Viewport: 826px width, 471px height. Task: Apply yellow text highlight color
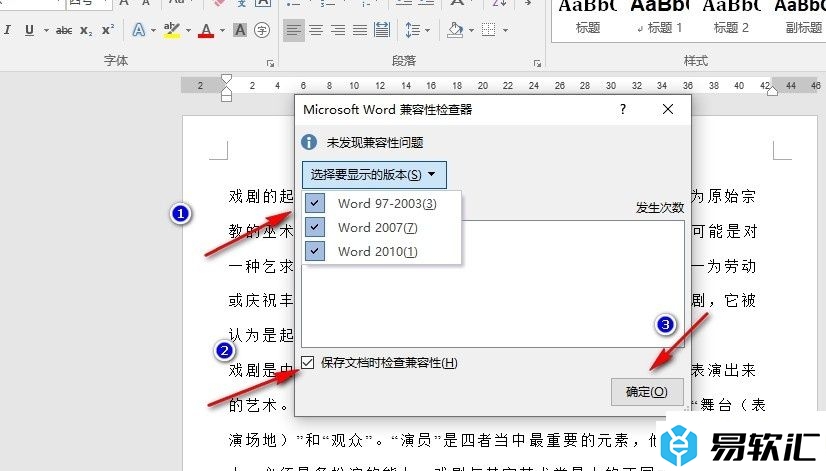171,30
